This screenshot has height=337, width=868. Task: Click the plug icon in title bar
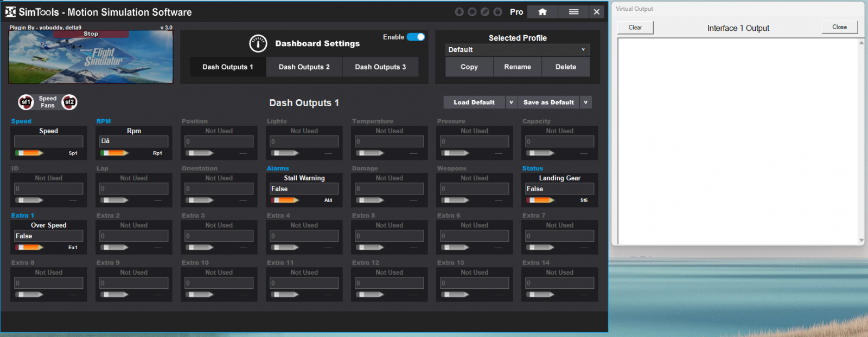[498, 12]
